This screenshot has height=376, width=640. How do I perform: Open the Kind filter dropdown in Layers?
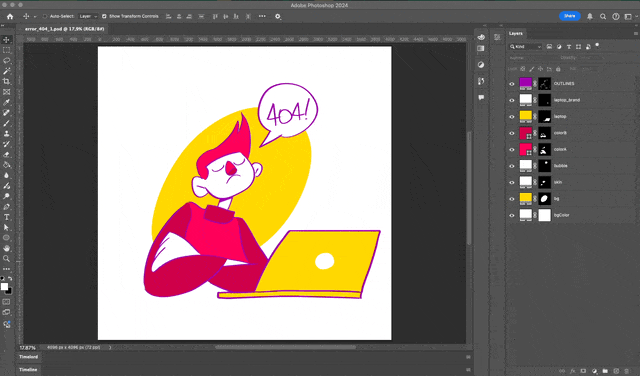[x=526, y=47]
